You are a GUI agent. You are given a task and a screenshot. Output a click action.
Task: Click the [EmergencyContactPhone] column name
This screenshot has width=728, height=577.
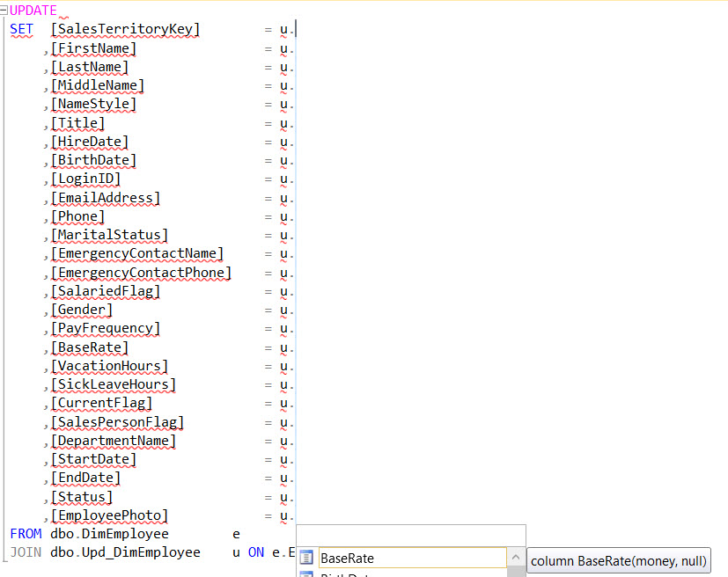(141, 273)
